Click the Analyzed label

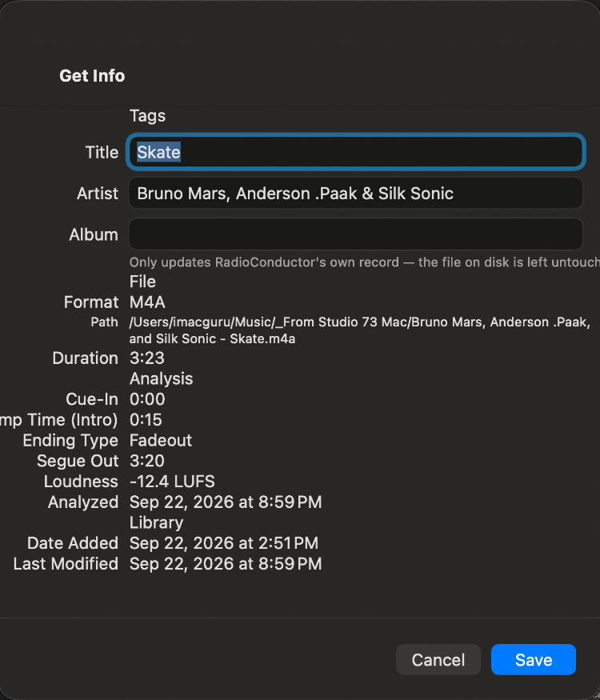click(83, 502)
